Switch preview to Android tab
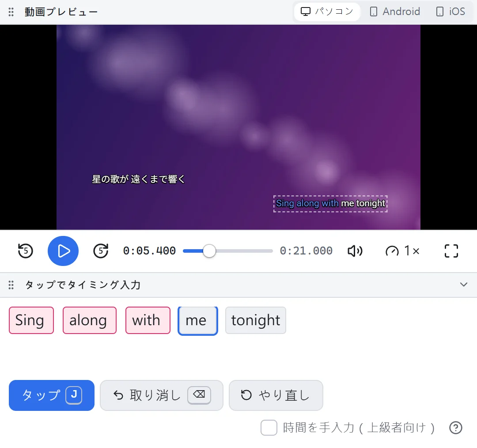The height and width of the screenshot is (448, 477). (x=395, y=11)
